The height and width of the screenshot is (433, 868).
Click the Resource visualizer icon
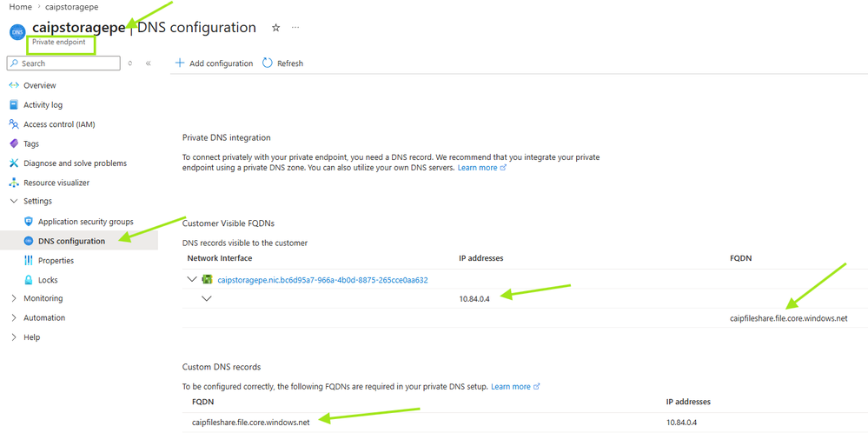(15, 183)
